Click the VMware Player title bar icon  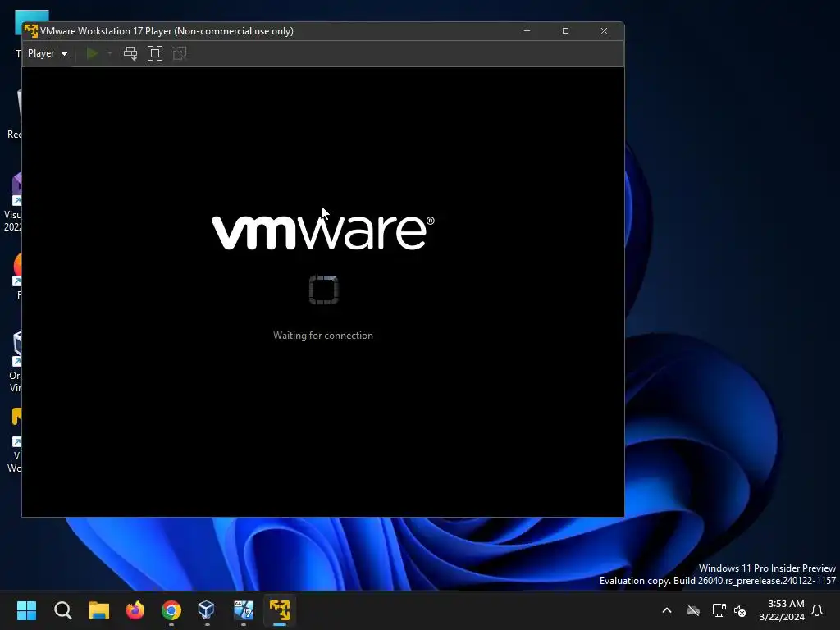tap(31, 31)
